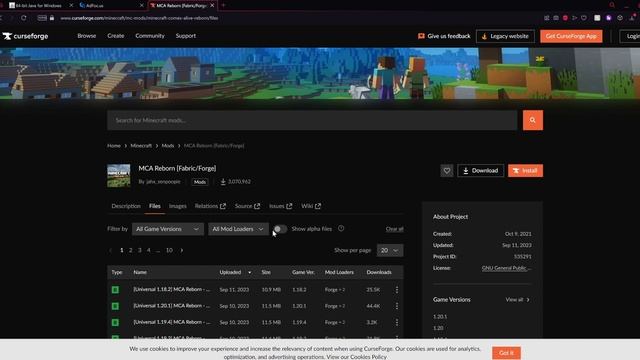This screenshot has width=640, height=360.
Task: Click the browser address bar URL
Action: click(x=139, y=18)
